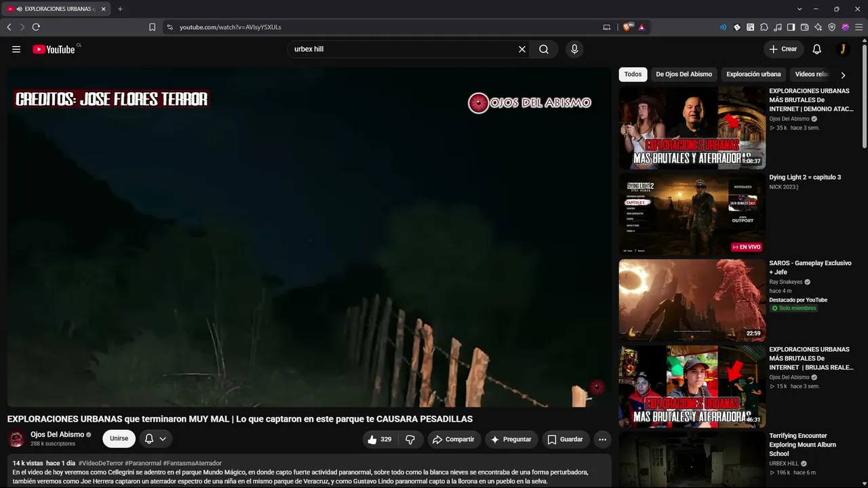Open the Brave Shields lion icon
This screenshot has width=868, height=488.
coord(627,27)
